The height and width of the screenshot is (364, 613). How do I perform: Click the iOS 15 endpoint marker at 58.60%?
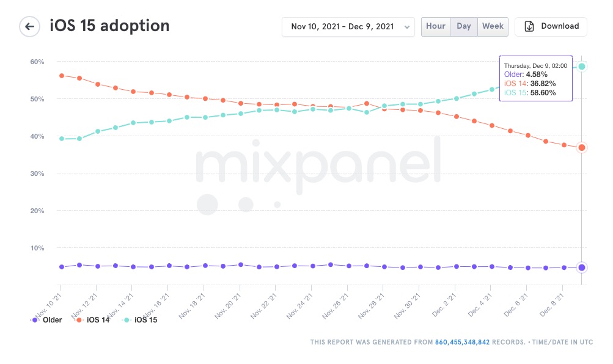[x=582, y=66]
